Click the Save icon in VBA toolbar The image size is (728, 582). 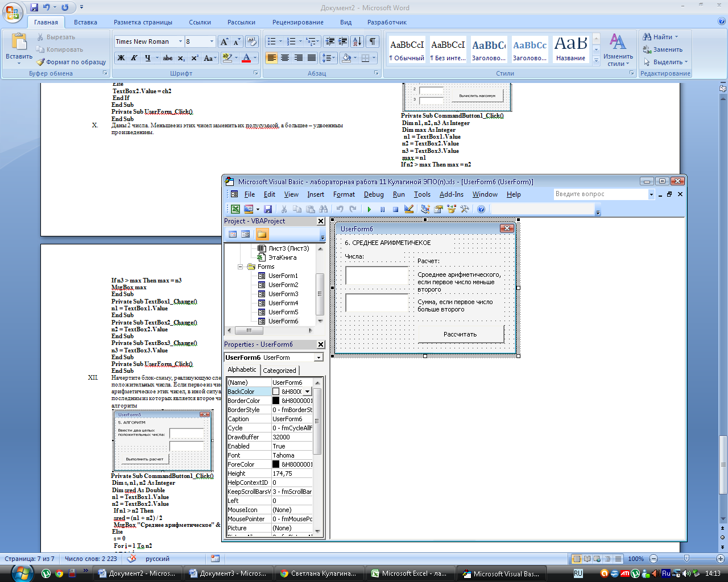click(268, 209)
